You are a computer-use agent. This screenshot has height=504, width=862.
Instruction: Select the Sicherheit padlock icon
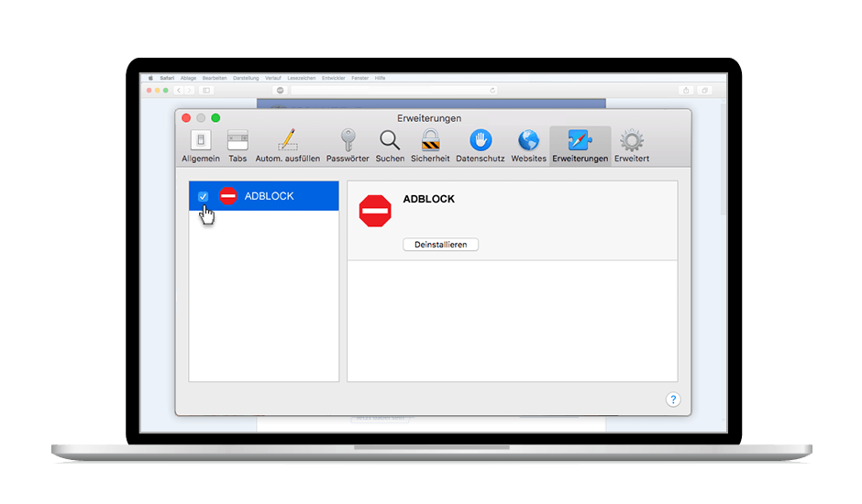[430, 140]
